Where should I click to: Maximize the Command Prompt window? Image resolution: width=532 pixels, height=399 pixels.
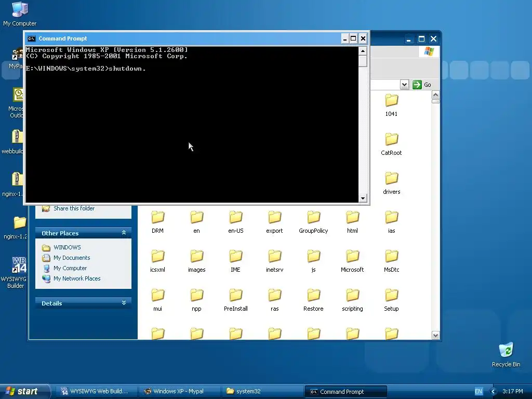[x=353, y=38]
